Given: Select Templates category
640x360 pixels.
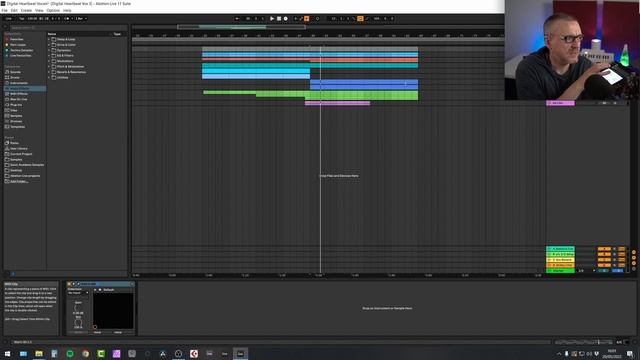Looking at the screenshot, I should point(18,127).
